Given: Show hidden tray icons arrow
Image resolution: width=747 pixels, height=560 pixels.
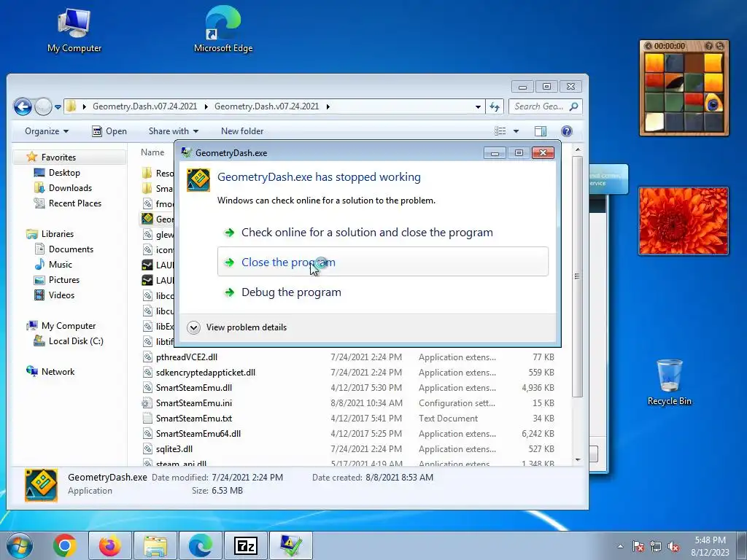Looking at the screenshot, I should pos(620,547).
